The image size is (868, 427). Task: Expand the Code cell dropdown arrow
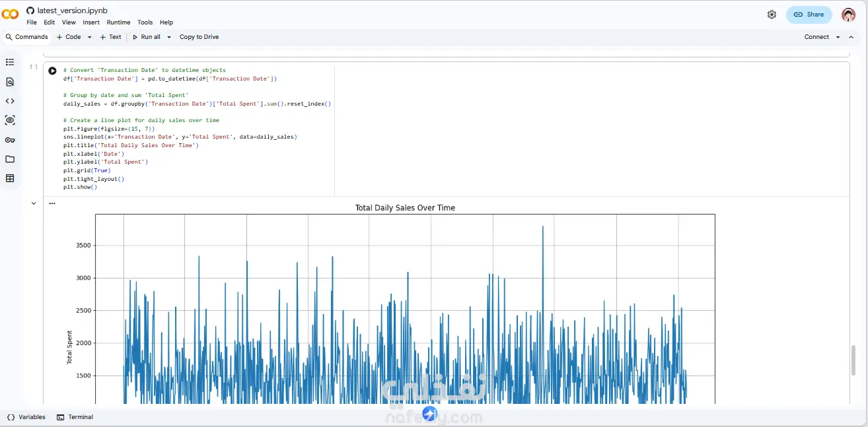click(x=89, y=37)
